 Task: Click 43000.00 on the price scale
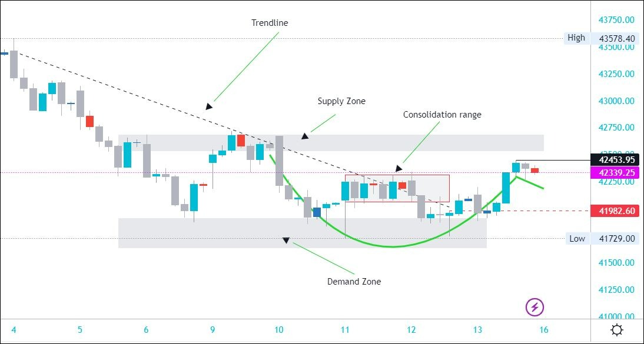pyautogui.click(x=616, y=101)
